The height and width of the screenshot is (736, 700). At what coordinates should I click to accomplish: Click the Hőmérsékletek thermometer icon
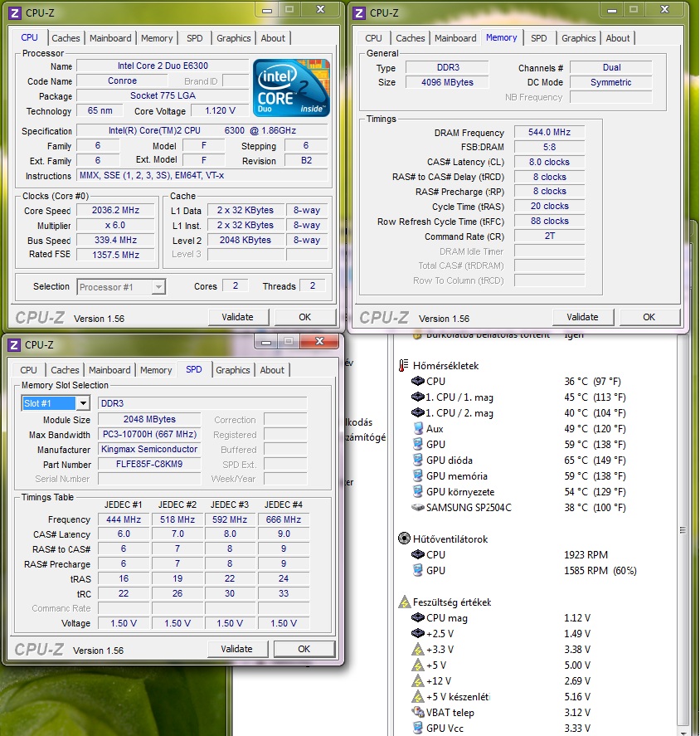point(403,365)
